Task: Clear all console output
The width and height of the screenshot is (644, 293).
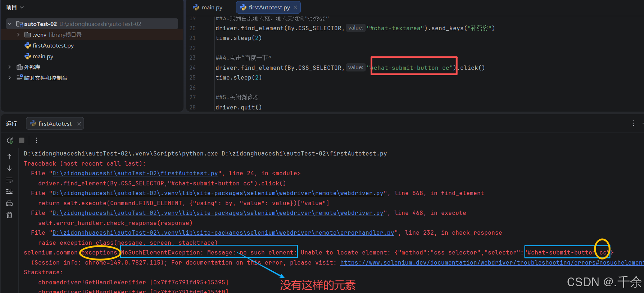Action: (x=9, y=215)
